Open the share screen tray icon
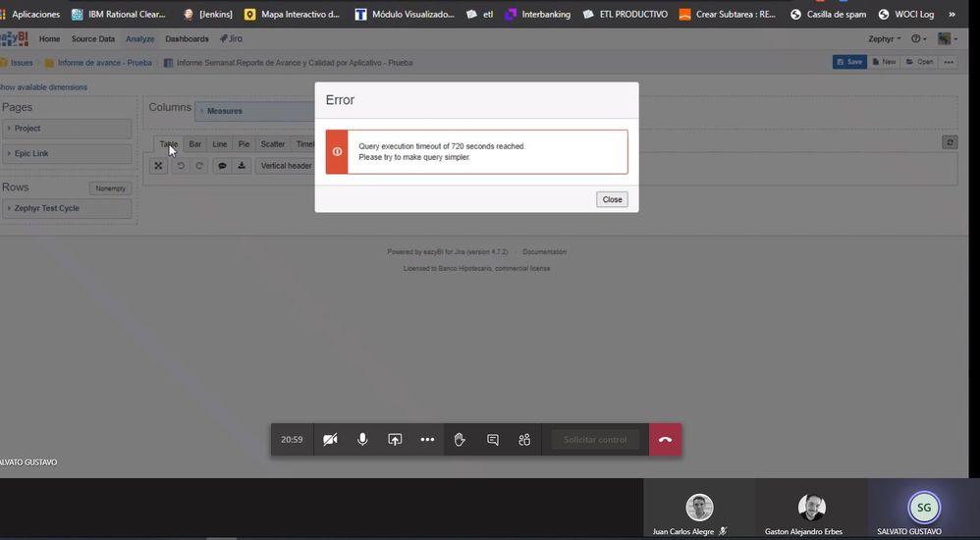Viewport: 980px width, 540px height. point(395,440)
